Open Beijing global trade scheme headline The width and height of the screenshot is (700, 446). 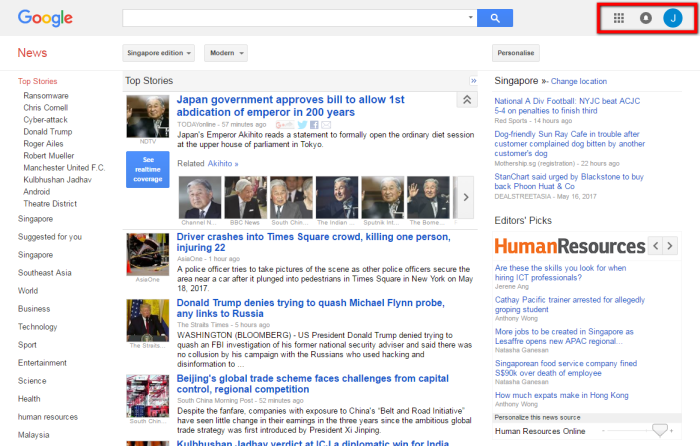(x=312, y=383)
